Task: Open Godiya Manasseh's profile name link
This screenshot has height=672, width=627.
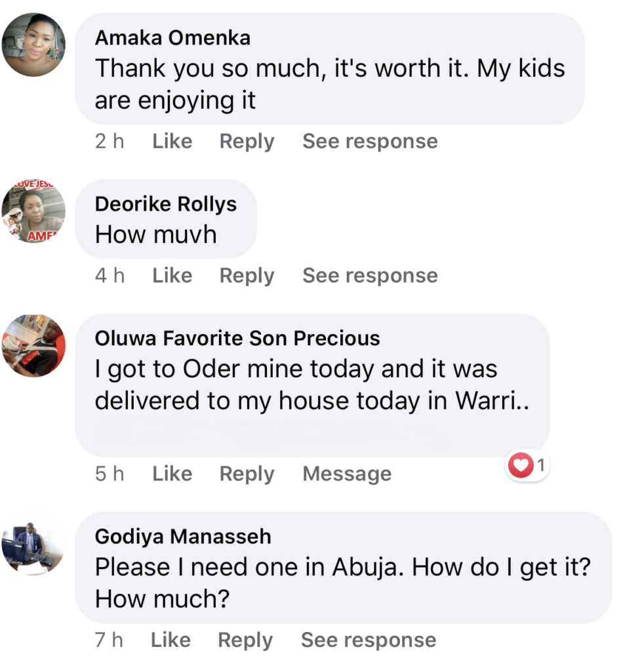Action: (183, 536)
